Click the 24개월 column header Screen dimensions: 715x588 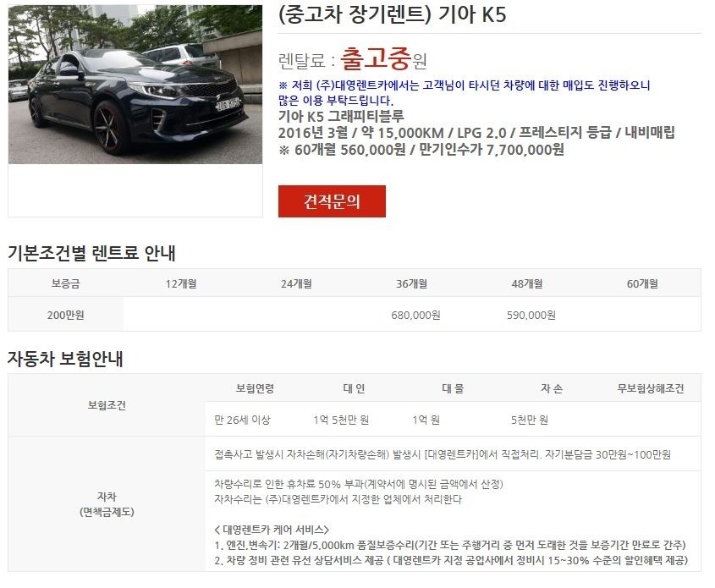pos(296,283)
